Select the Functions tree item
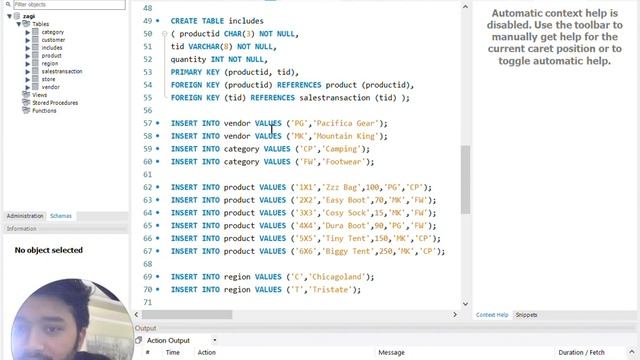 tap(44, 111)
